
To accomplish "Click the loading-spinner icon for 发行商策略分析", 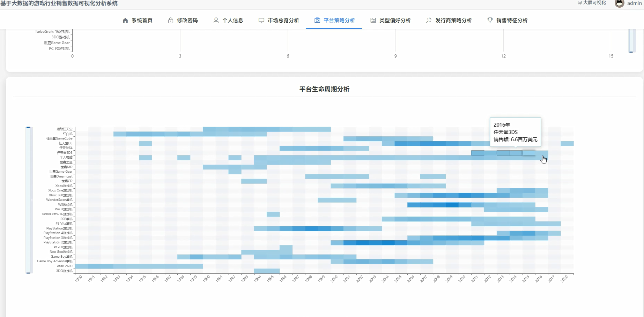I will 429,20.
